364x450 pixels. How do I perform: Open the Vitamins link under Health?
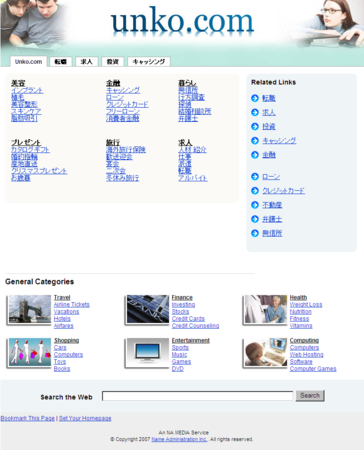(x=301, y=326)
